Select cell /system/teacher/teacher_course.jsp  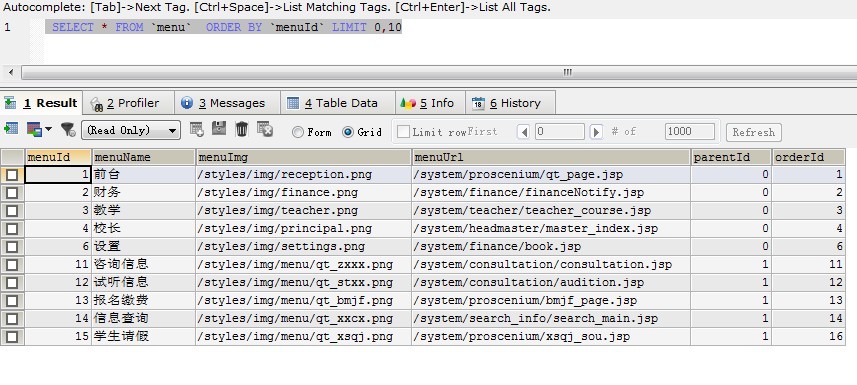[x=551, y=211]
